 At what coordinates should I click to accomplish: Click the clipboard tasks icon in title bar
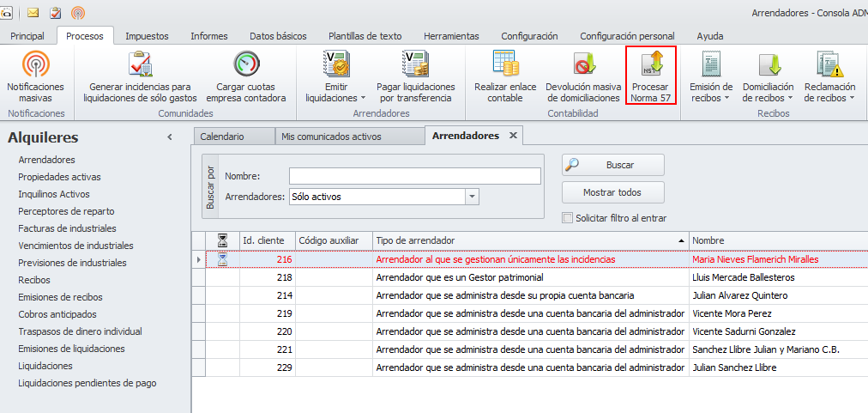pyautogui.click(x=56, y=12)
